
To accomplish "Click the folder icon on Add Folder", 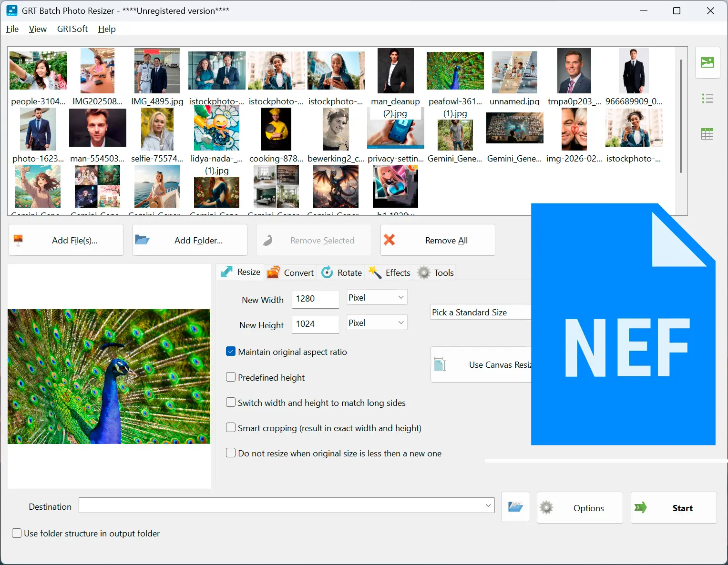I will [142, 240].
